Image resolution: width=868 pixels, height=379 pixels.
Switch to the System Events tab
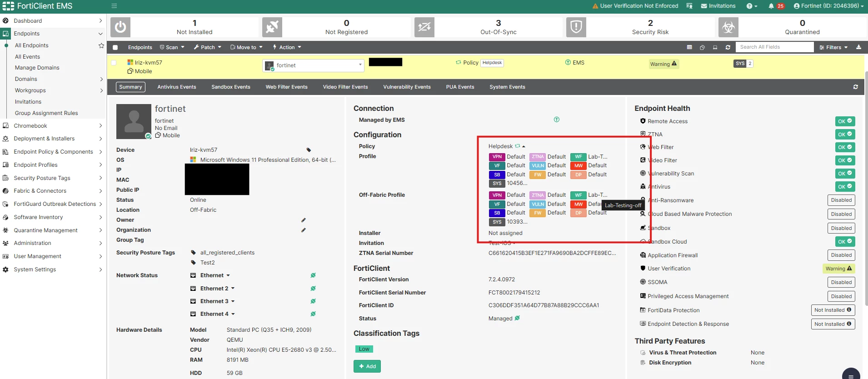507,87
